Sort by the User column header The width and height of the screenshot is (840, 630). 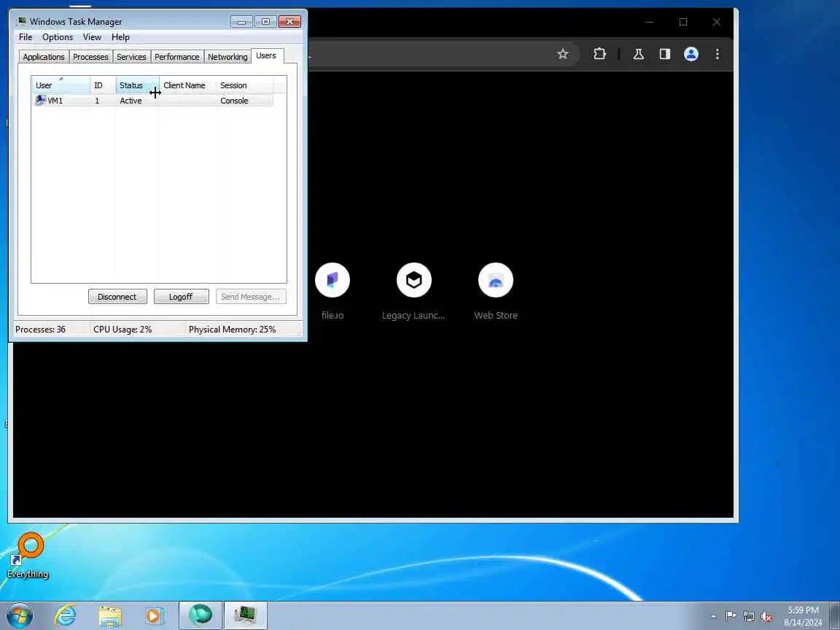coord(61,85)
